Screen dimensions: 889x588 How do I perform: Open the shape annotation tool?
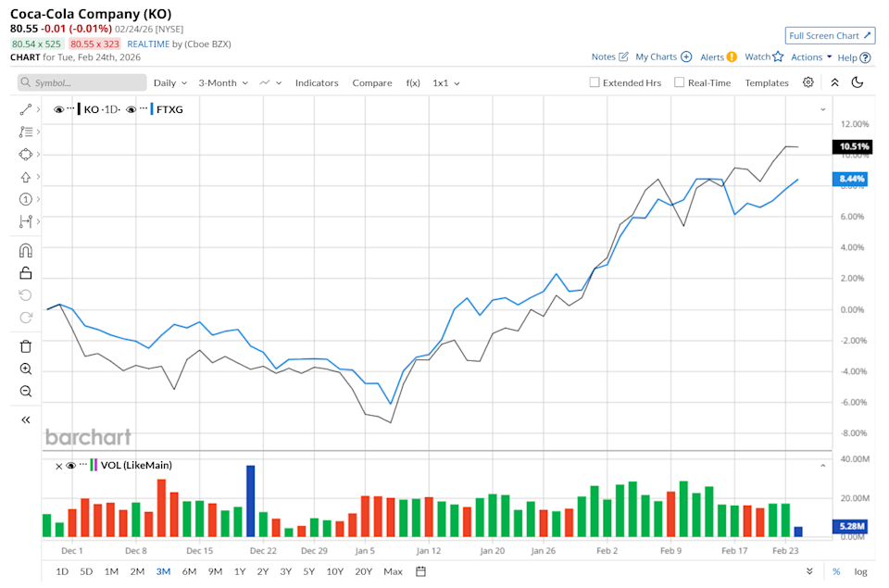[25, 154]
